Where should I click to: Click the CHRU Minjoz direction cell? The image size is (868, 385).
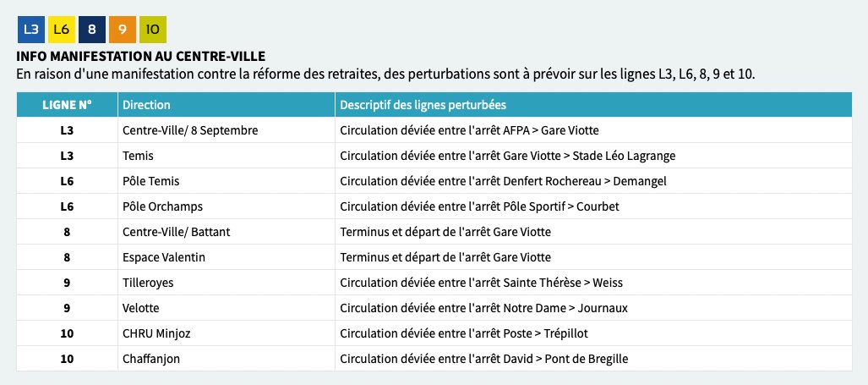pyautogui.click(x=227, y=333)
